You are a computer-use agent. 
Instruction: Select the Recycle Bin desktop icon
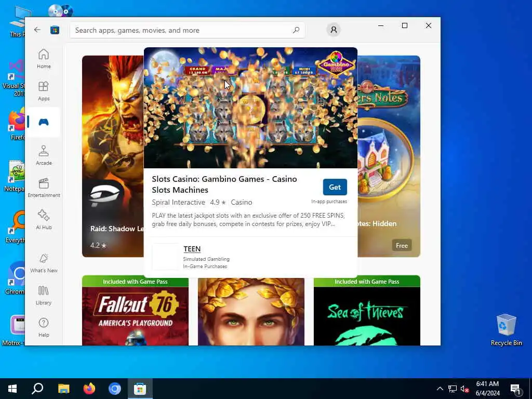(506, 330)
